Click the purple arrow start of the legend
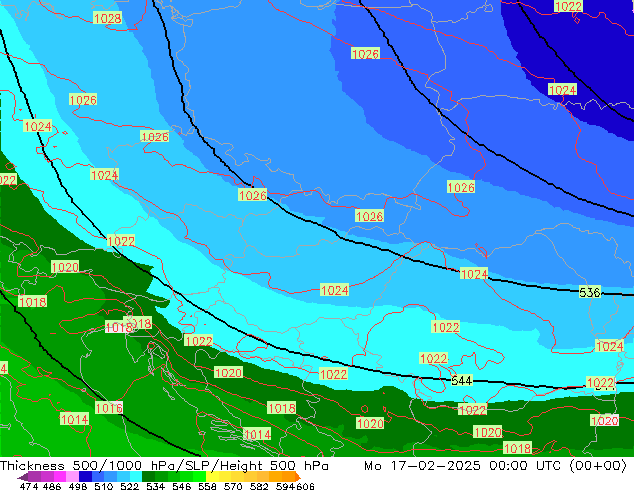Screen dimensions: 634x490 23,477
